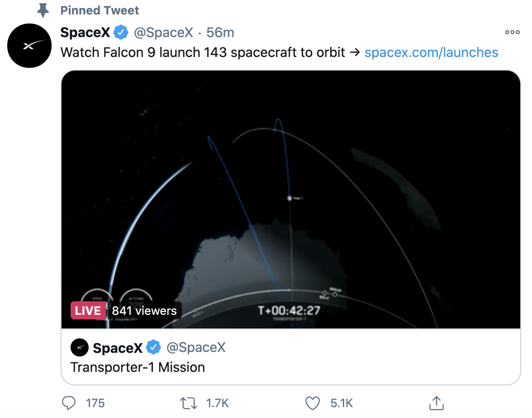Image resolution: width=532 pixels, height=418 pixels.
Task: Click the 1.7K retweets count
Action: point(217,403)
